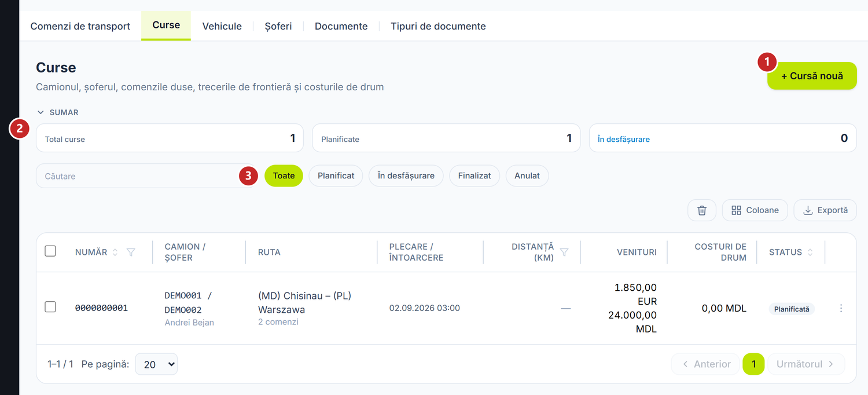This screenshot has width=868, height=395.
Task: Click the În desfășurare summary link
Action: [624, 139]
